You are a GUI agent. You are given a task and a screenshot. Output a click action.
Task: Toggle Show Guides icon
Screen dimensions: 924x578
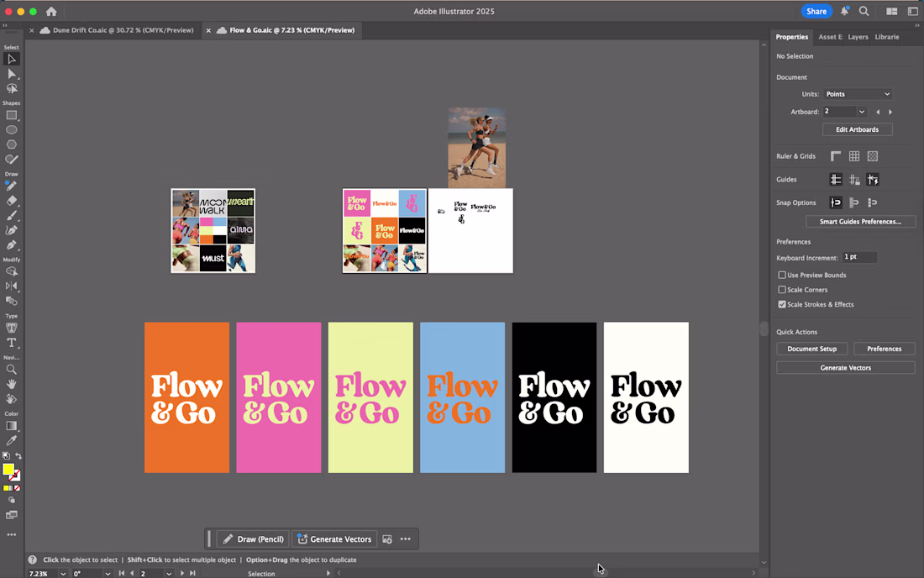(836, 180)
